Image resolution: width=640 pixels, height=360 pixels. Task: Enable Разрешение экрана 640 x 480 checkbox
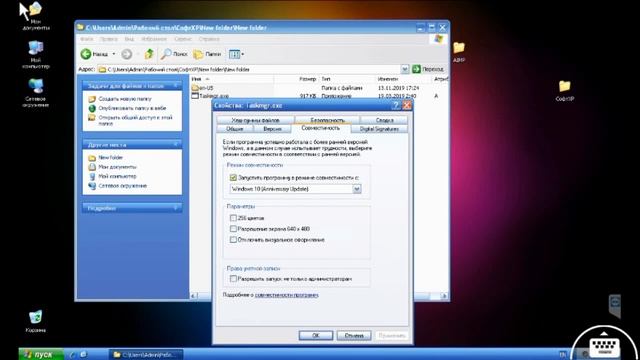tap(233, 229)
